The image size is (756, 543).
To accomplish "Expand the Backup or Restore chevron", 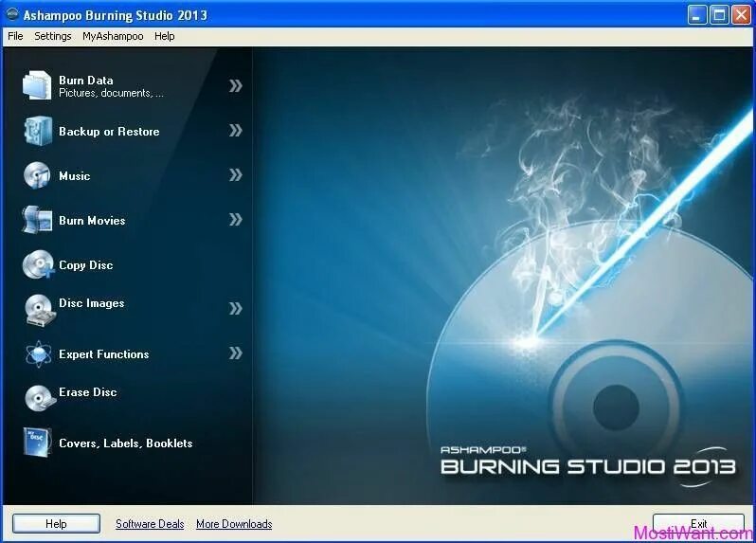I will 235,131.
